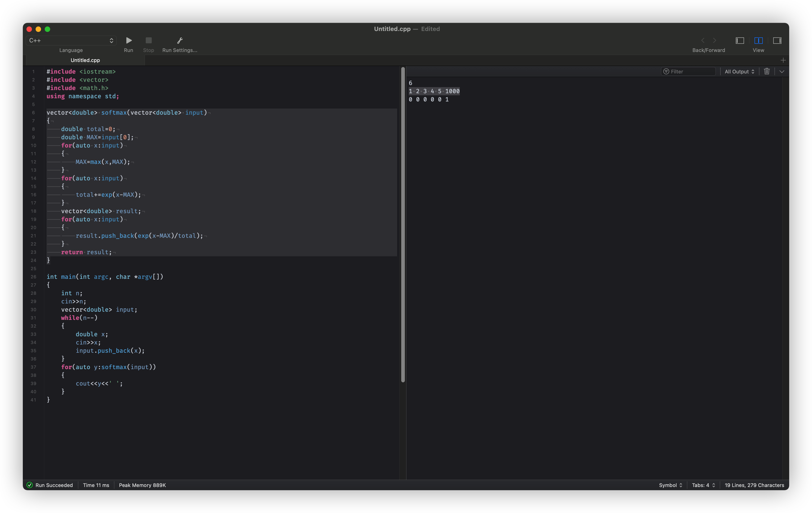Screen dimensions: 812x513
Task: Collapse console with down chevron
Action: (x=782, y=71)
